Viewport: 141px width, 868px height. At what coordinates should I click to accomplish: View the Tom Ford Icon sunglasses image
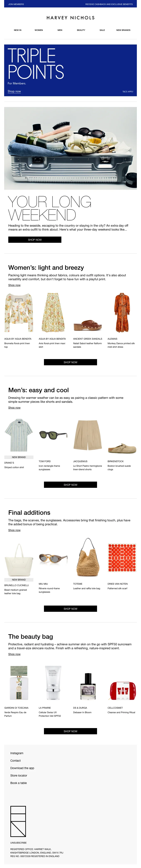tap(53, 435)
